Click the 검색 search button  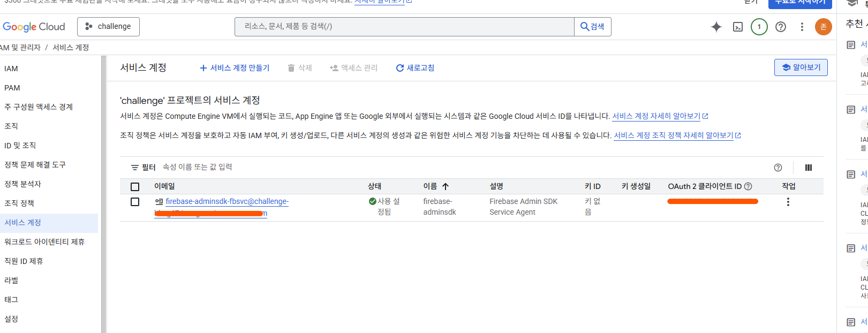point(593,27)
